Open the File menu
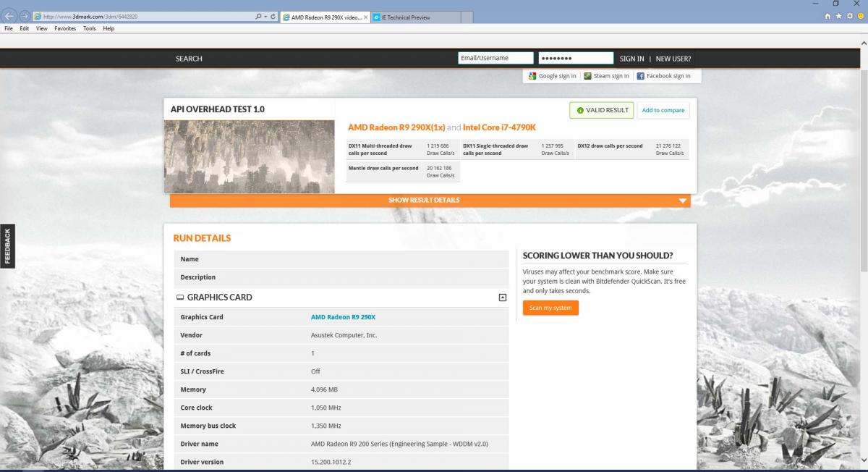This screenshot has height=472, width=868. (9, 28)
